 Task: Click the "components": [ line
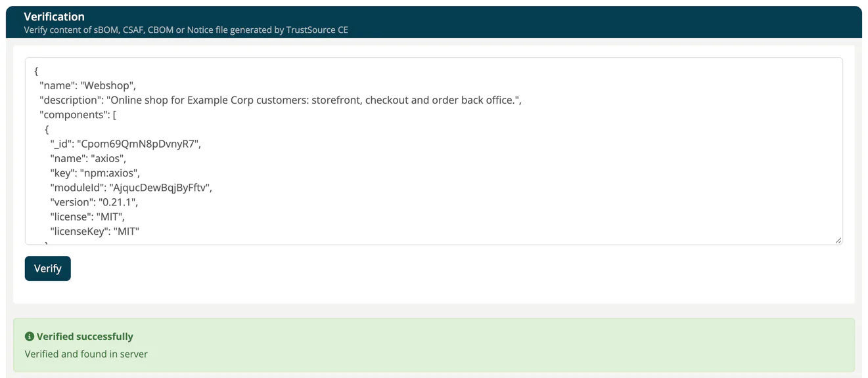(78, 114)
